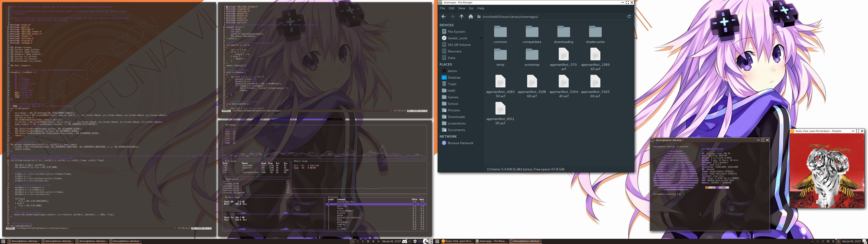Image resolution: width=868 pixels, height=244 pixels.
Task: Open the File menu in File Manager
Action: pos(442,8)
